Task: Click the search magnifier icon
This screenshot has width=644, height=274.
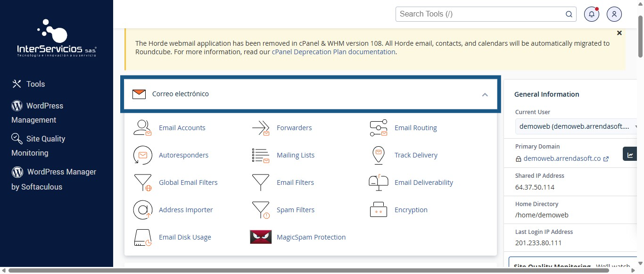Action: pyautogui.click(x=569, y=14)
